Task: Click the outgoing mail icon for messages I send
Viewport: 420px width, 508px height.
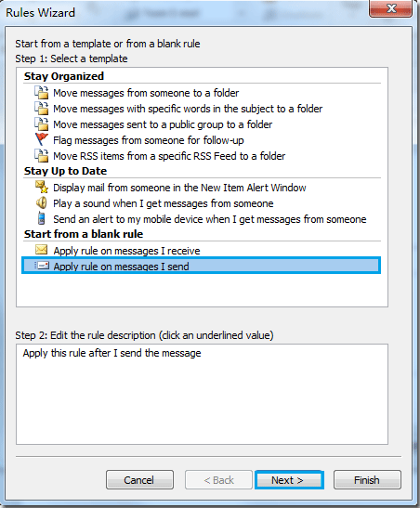Action: coord(42,266)
